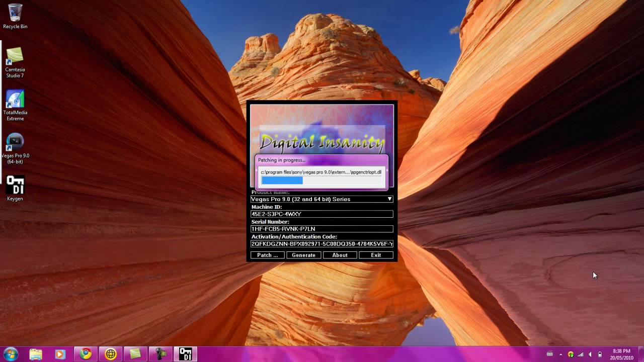Launch Windows Media Player from taskbar

60,354
